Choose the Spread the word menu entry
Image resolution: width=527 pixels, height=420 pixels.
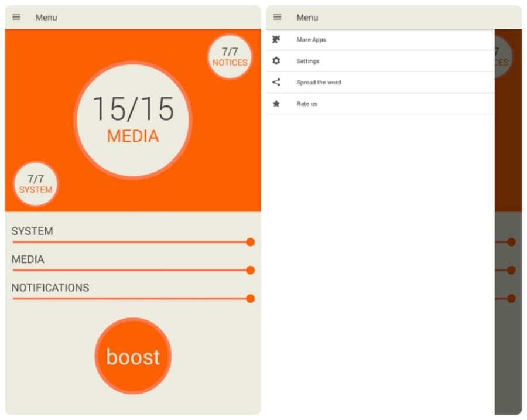click(319, 83)
